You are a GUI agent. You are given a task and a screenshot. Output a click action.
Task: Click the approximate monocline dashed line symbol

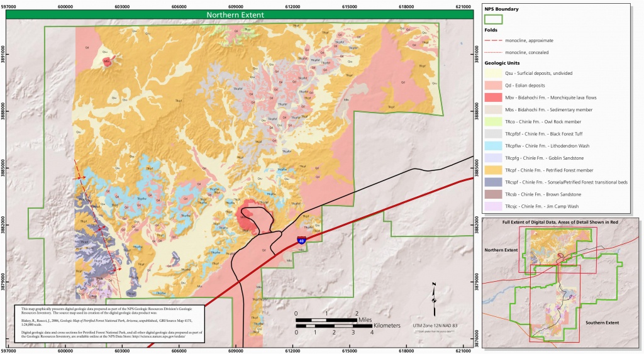point(493,40)
